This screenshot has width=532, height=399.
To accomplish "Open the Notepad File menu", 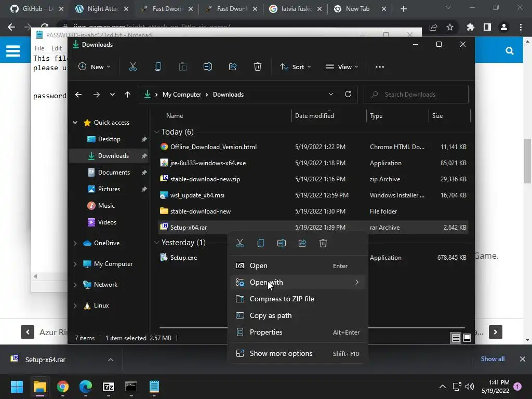I will click(x=39, y=48).
